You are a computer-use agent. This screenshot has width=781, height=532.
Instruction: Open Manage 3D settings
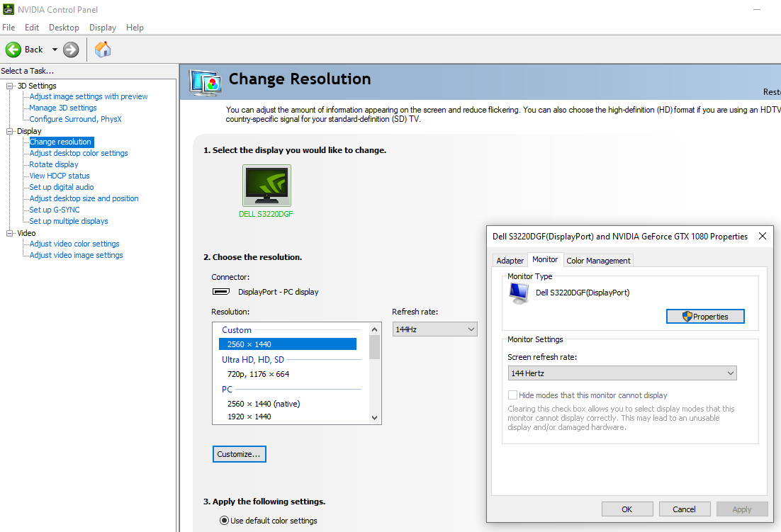coord(63,108)
